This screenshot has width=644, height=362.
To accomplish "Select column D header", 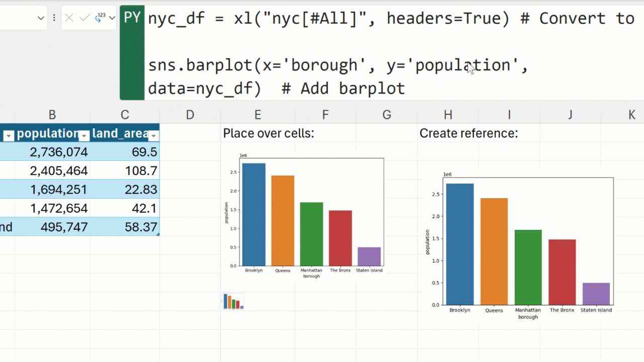I will coord(190,115).
